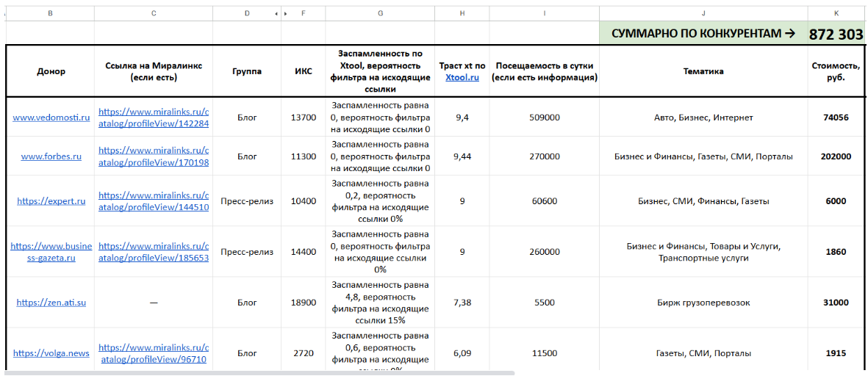Screen dimensions: 868x376
Task: Select trust value 9,44
Action: (x=462, y=156)
